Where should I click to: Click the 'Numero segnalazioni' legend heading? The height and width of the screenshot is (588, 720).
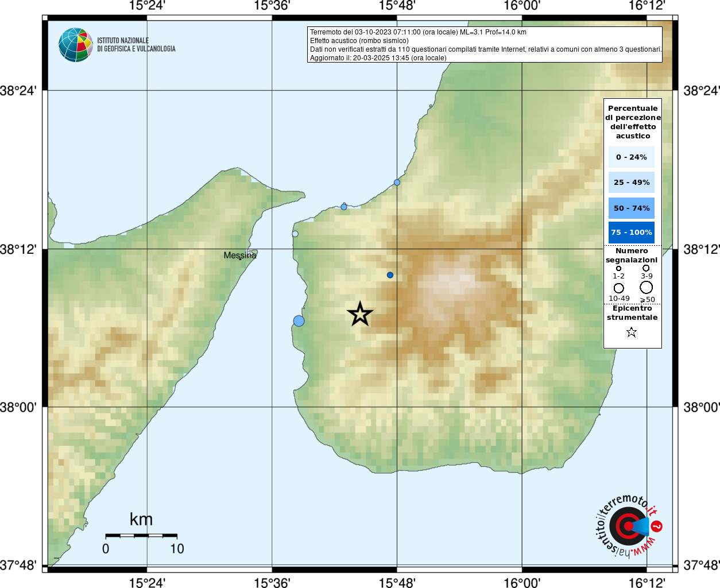coord(632,256)
